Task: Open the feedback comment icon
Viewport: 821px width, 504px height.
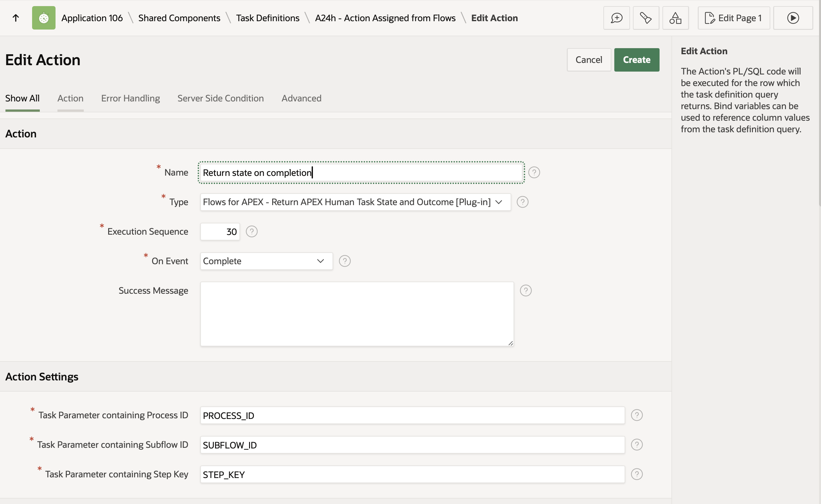Action: point(617,18)
